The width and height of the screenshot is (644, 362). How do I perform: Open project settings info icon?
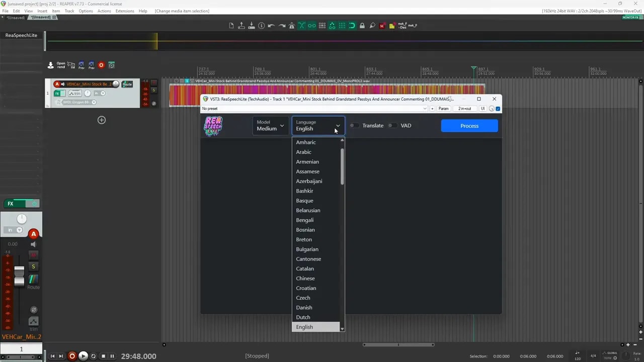coord(262,26)
